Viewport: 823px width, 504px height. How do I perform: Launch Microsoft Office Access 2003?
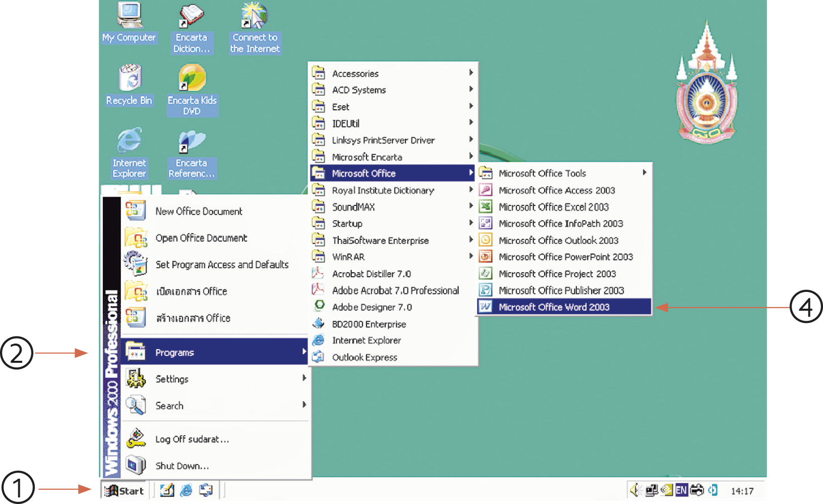[x=564, y=190]
